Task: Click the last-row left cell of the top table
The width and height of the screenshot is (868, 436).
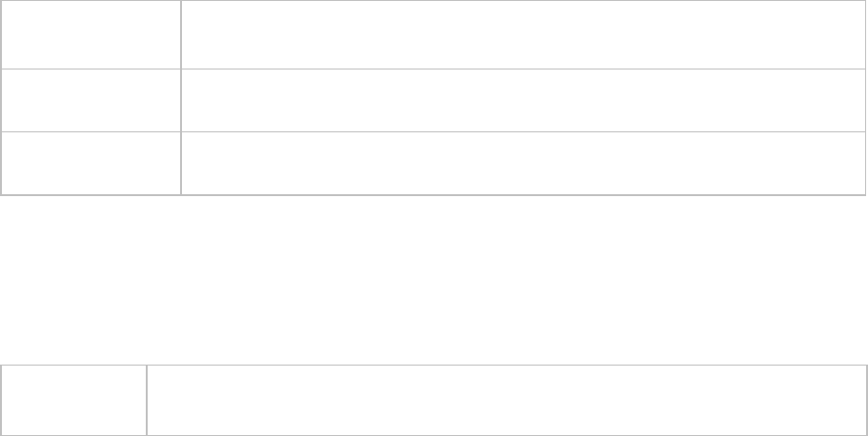Action: click(91, 163)
